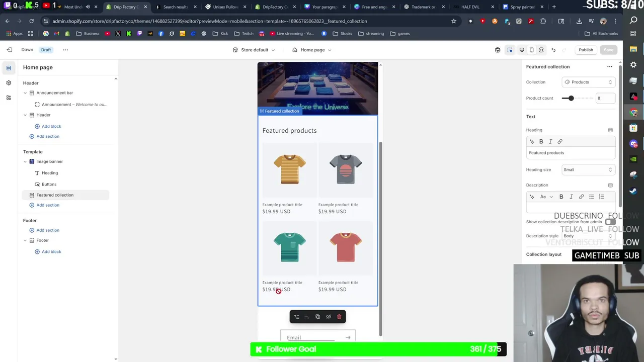644x362 pixels.
Task: Connect dynamic source for Description
Action: click(610, 185)
